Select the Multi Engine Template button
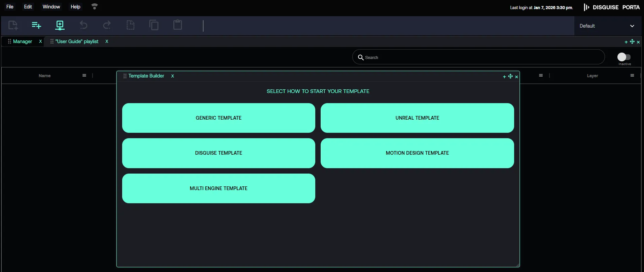The image size is (644, 272). [218, 188]
